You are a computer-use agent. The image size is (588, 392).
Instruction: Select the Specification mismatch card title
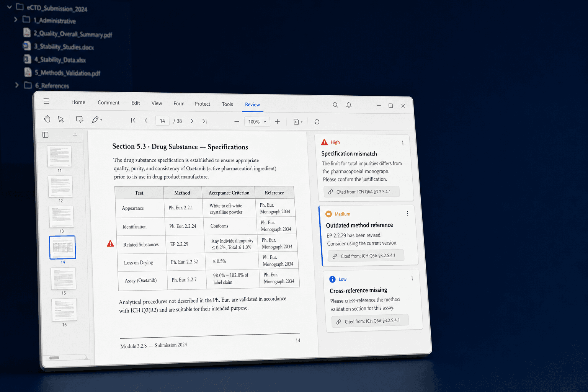[349, 154]
